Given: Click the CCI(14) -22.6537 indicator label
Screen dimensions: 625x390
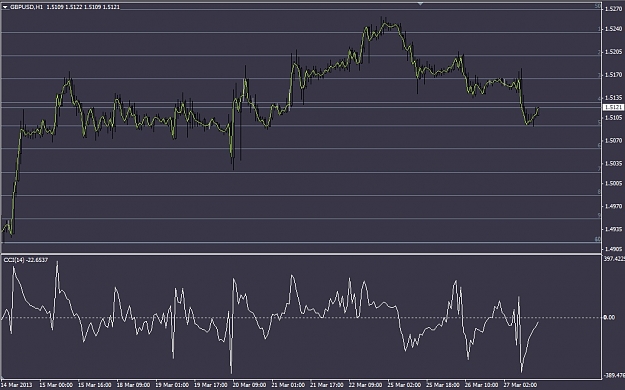Looking at the screenshot, I should click(x=26, y=260).
